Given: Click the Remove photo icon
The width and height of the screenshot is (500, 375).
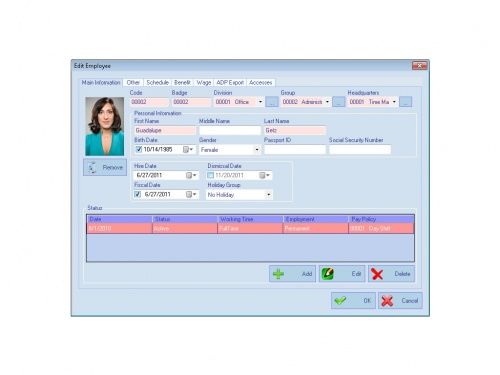Looking at the screenshot, I should pyautogui.click(x=92, y=167).
